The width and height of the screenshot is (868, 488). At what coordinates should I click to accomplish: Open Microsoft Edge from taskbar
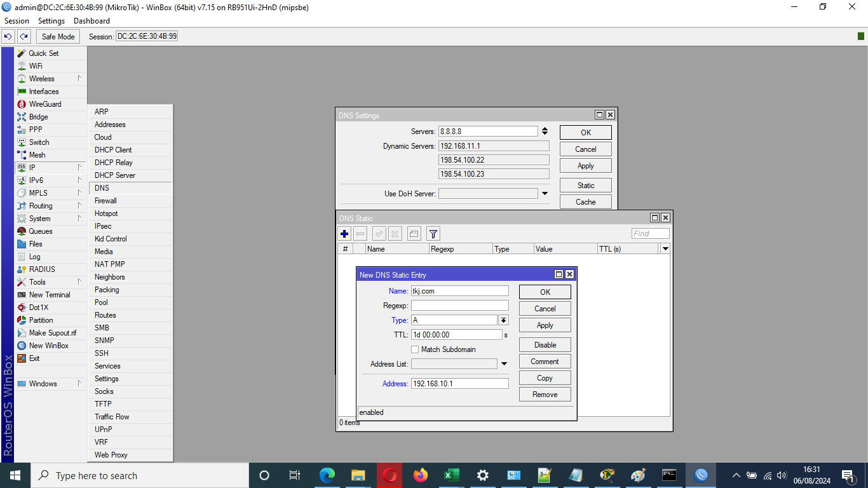327,475
